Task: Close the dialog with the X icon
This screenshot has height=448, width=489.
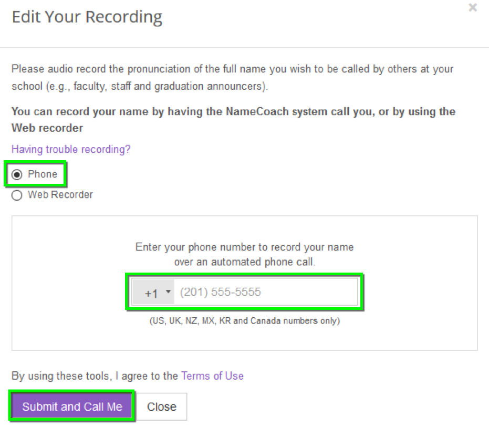Action: 473,8
